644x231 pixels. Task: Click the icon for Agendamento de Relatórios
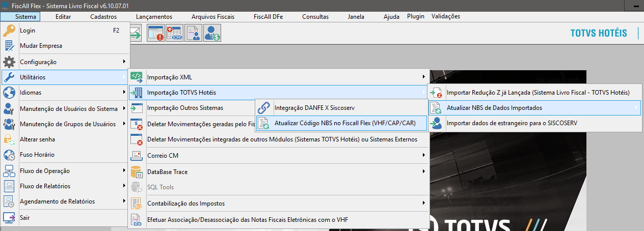(9, 201)
